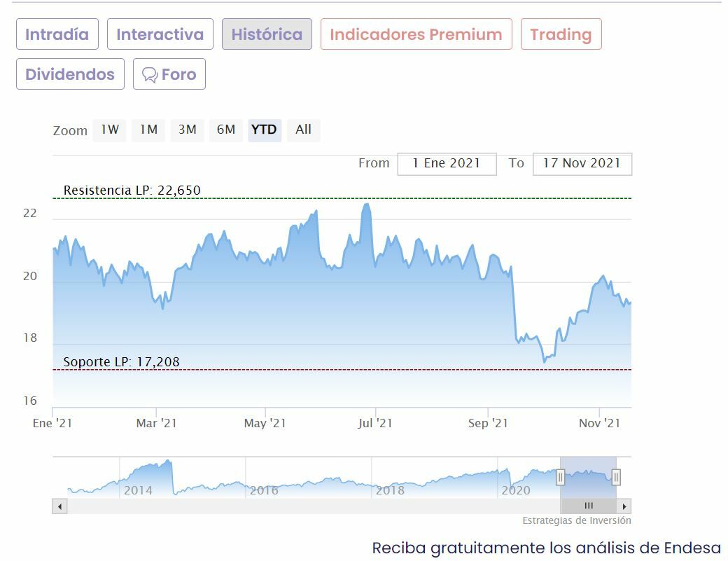Select the 3M zoom range
Image resolution: width=728 pixels, height=561 pixels.
tap(187, 130)
